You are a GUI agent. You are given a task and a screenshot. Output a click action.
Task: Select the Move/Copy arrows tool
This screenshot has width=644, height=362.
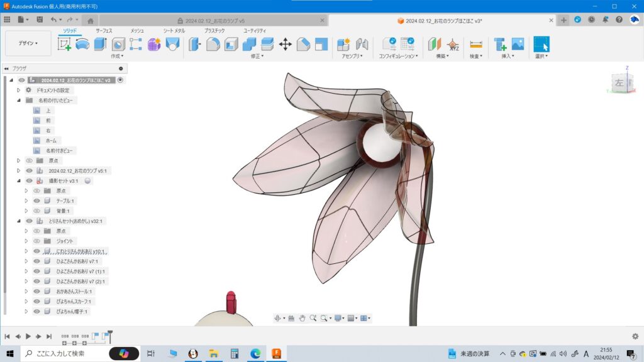[x=285, y=44]
